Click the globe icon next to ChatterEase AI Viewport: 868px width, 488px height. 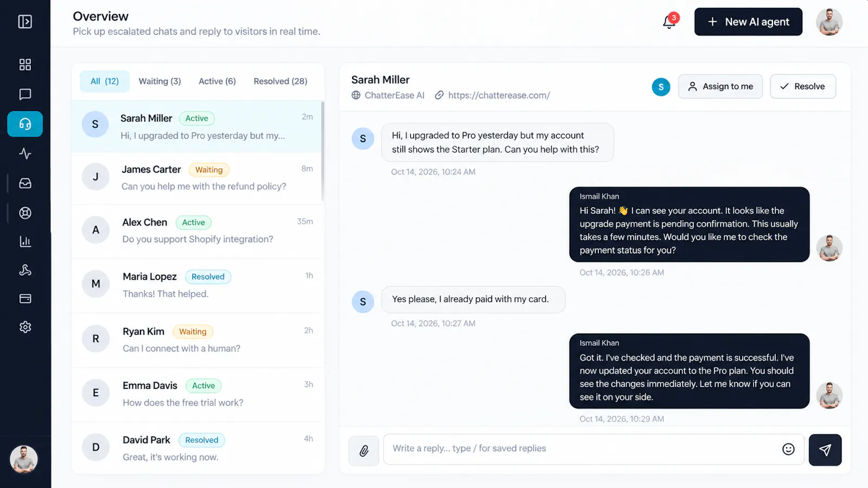tap(356, 95)
